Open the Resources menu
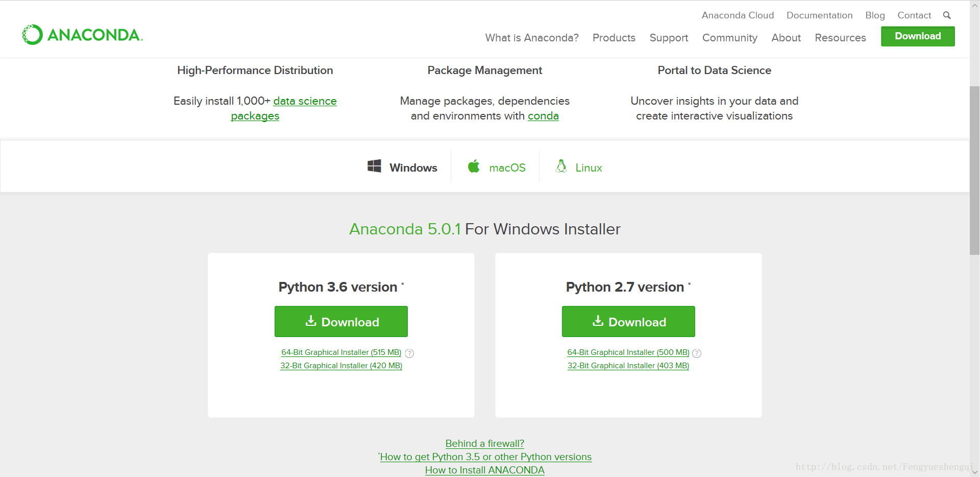 tap(840, 38)
